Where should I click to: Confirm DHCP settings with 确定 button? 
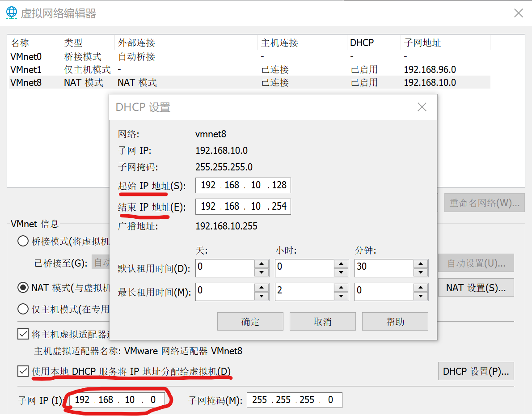click(x=250, y=321)
